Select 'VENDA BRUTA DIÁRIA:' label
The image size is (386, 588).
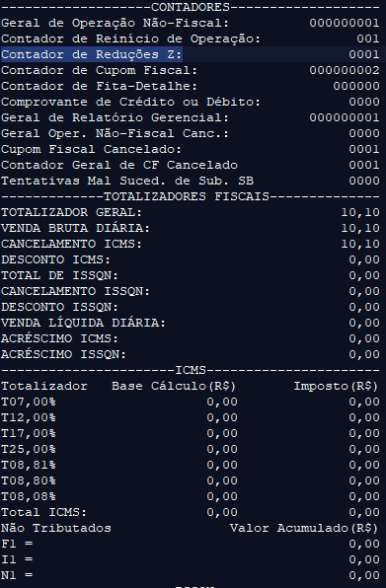pos(75,228)
